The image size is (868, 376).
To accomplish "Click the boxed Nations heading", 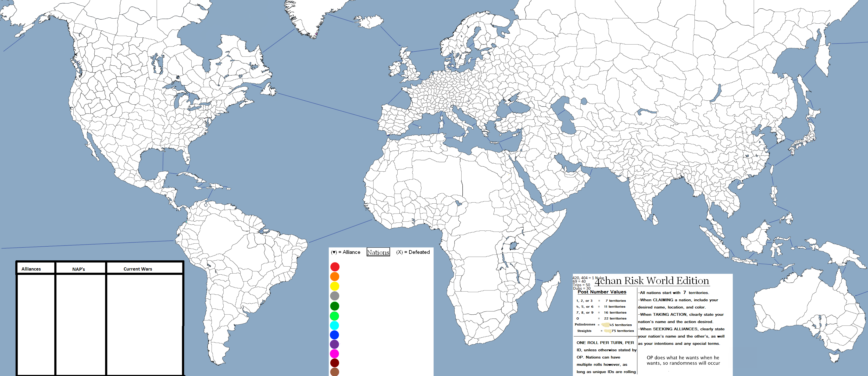I will (x=378, y=252).
